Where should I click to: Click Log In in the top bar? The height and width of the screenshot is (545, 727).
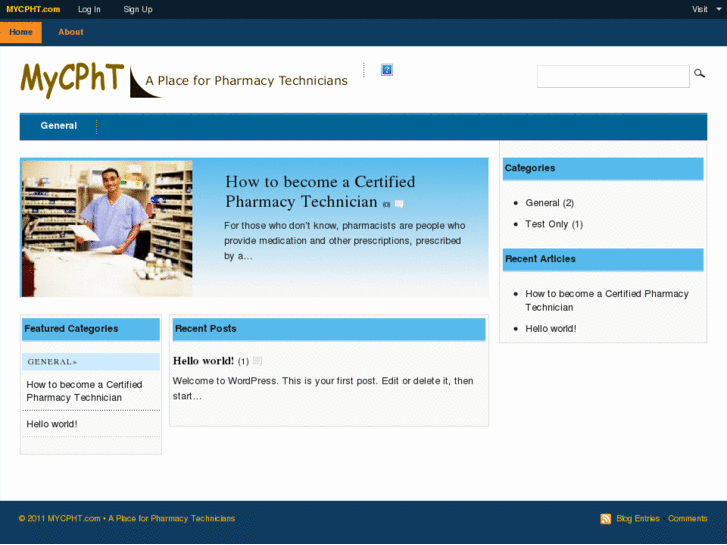click(x=89, y=9)
